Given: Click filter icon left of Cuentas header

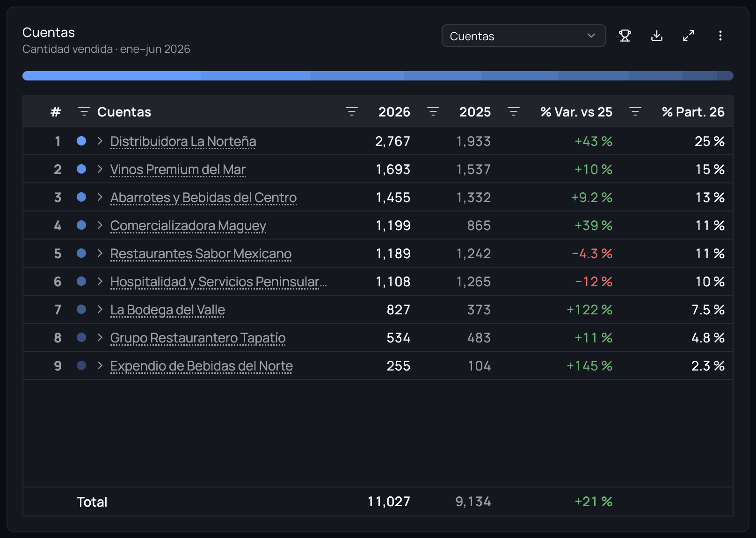Looking at the screenshot, I should [x=84, y=112].
